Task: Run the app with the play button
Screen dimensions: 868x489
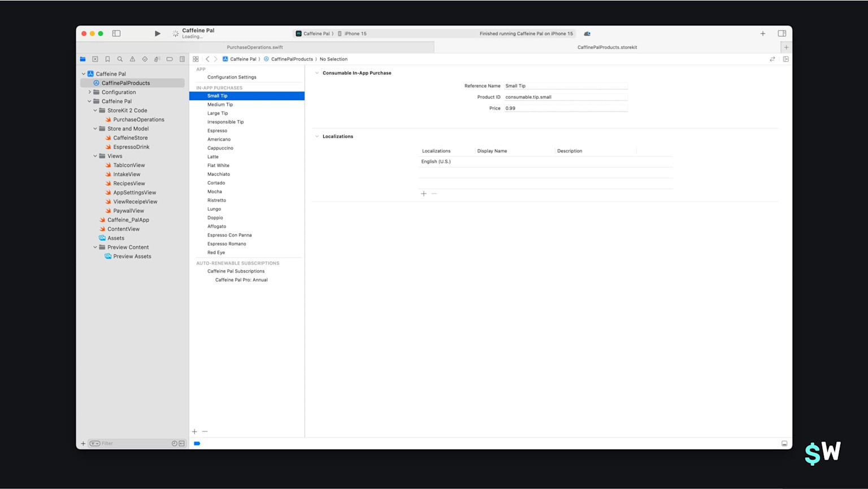Action: pyautogui.click(x=158, y=33)
